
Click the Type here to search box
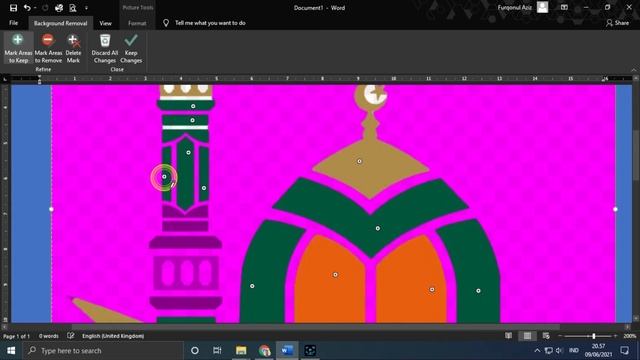(x=102, y=351)
